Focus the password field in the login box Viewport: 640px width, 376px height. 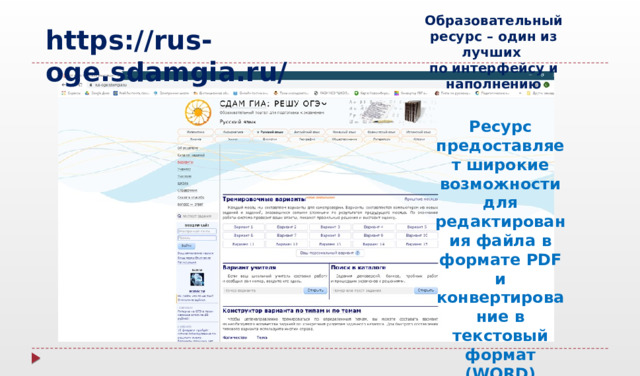click(x=197, y=238)
